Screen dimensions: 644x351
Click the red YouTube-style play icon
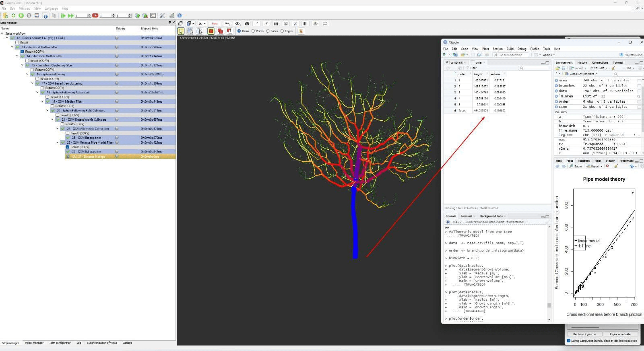tap(95, 16)
